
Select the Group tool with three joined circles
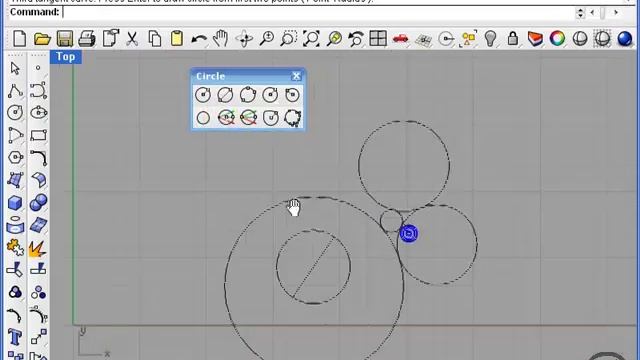pyautogui.click(x=15, y=292)
